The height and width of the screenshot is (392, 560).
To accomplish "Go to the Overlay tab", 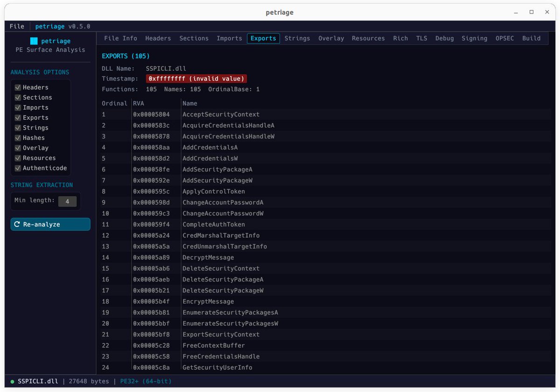I will pos(331,38).
